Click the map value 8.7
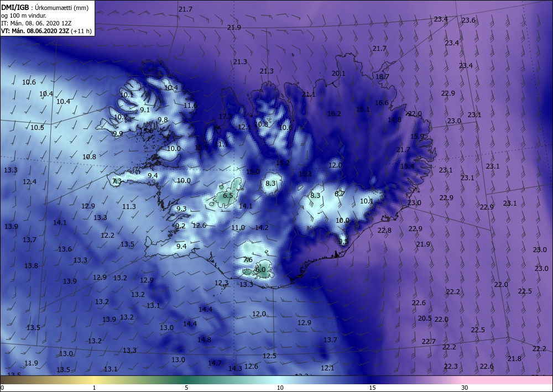Screen dimensions: 553x392 (x=340, y=193)
